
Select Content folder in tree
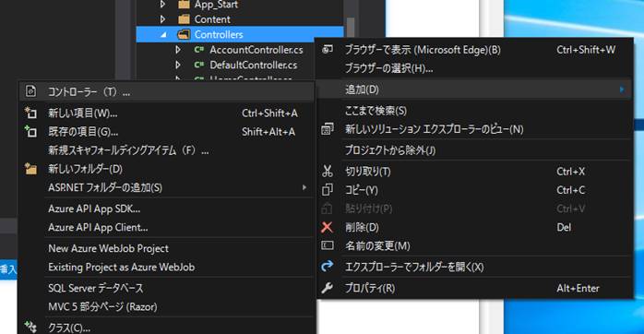(x=212, y=19)
